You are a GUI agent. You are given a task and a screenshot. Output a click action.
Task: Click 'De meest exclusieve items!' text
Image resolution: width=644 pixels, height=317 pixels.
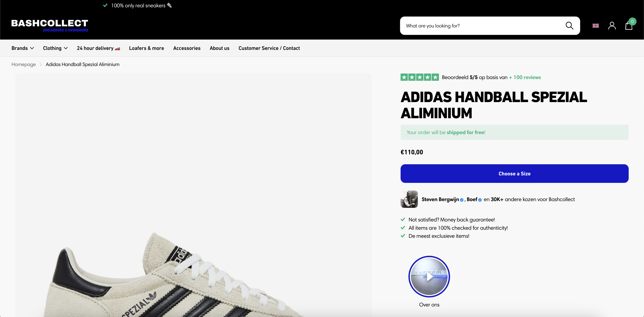coord(439,236)
